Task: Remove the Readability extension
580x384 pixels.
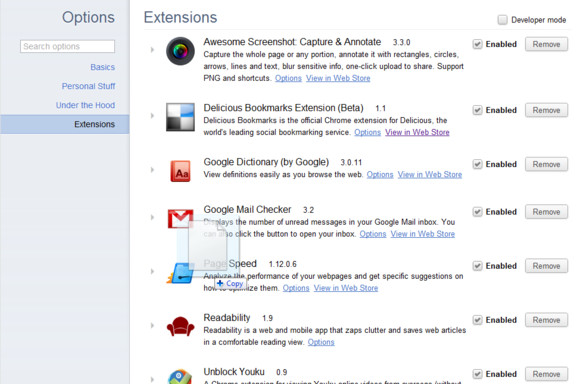Action: 546,320
